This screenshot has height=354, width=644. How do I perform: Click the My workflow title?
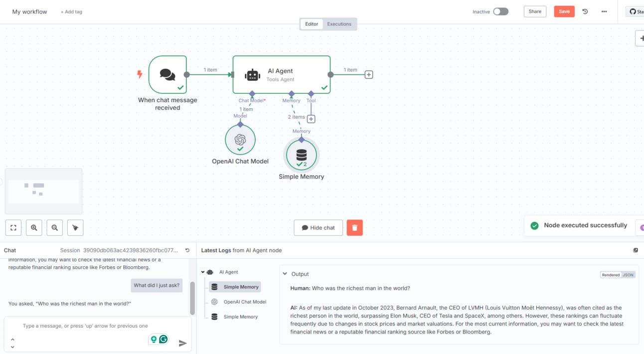[29, 11]
